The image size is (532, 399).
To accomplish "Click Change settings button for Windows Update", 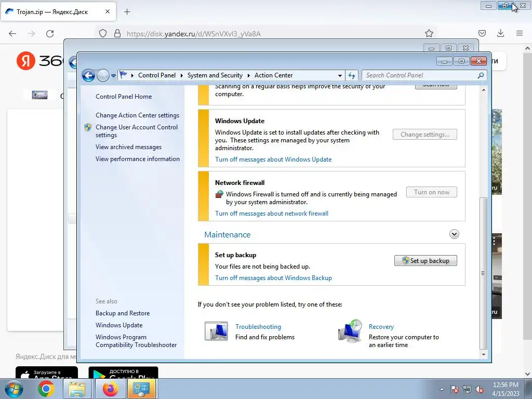I will pos(425,135).
